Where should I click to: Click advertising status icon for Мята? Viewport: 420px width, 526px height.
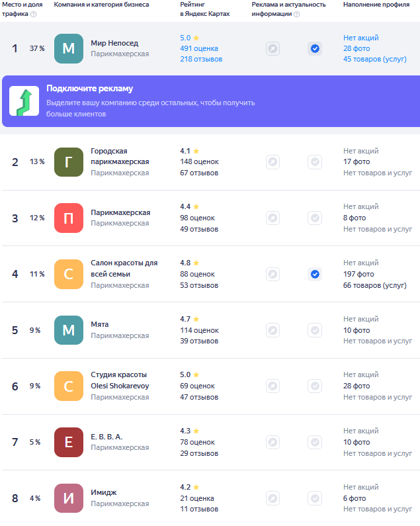pyautogui.click(x=273, y=330)
